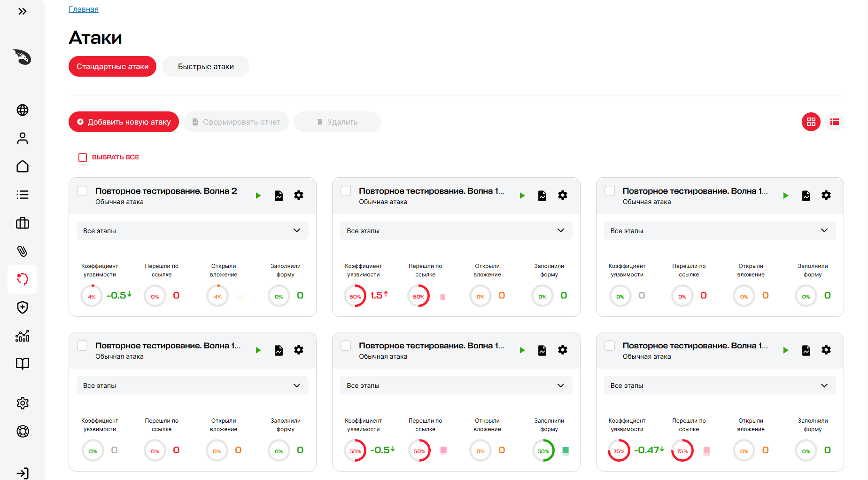Expand Все этапы dropdown in bottom-left card
The image size is (868, 480).
coord(193,386)
